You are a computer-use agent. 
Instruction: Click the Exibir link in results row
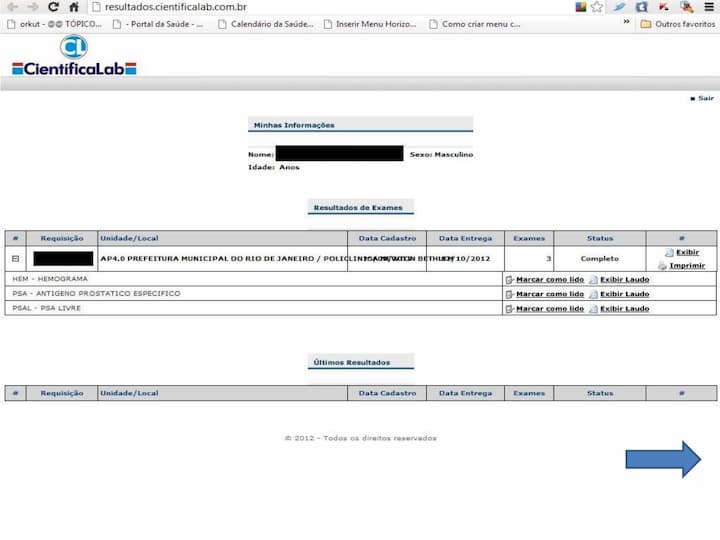coord(687,252)
